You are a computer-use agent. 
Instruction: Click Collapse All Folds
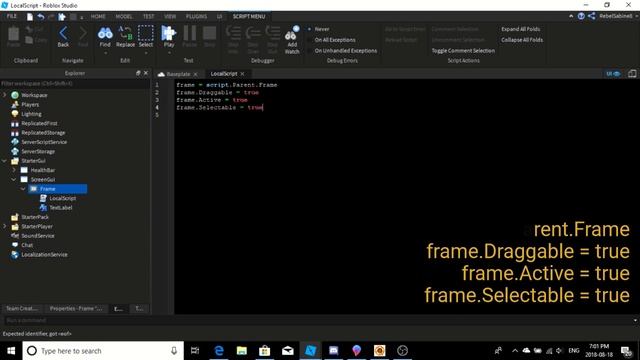coord(522,40)
